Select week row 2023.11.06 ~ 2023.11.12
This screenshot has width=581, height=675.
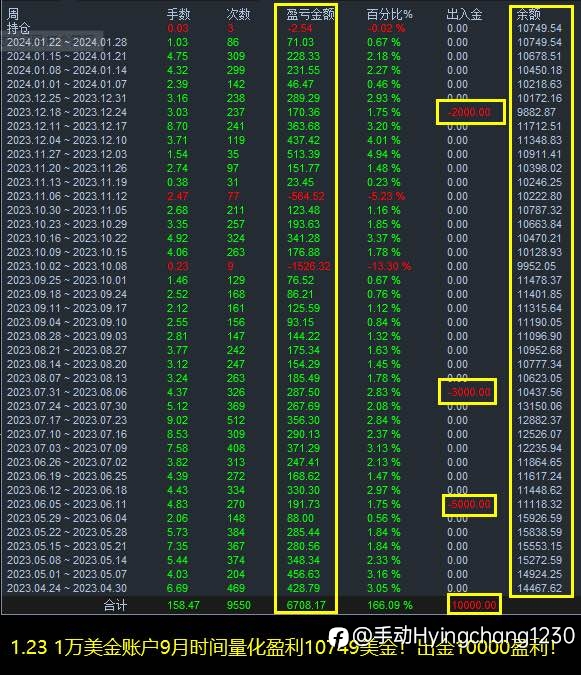[67, 196]
